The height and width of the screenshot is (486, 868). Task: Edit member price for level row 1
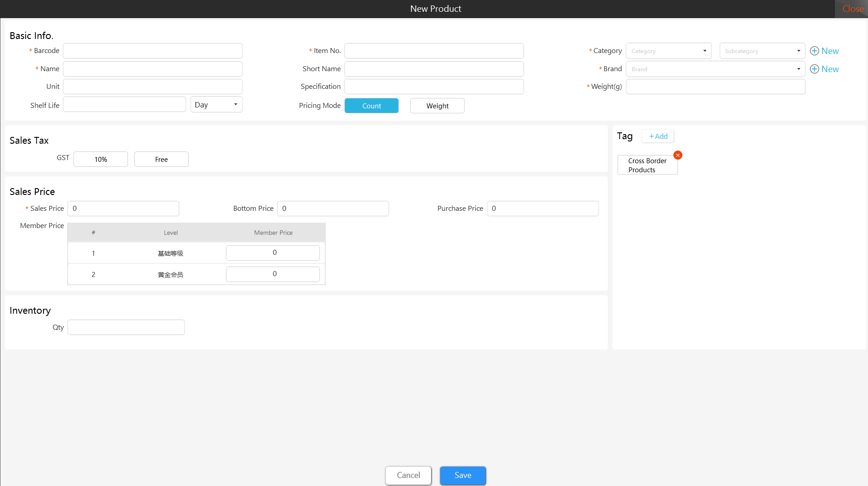273,253
